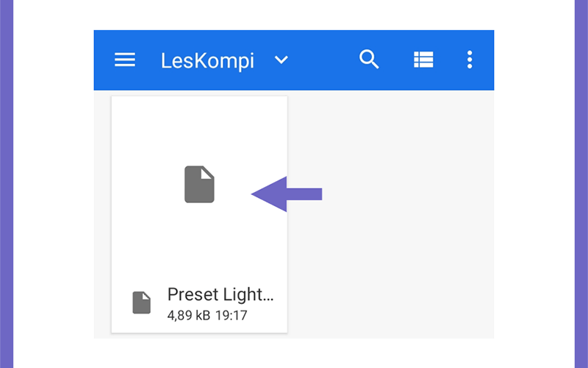Tap the search magnifier icon
588x368 pixels.
(369, 60)
